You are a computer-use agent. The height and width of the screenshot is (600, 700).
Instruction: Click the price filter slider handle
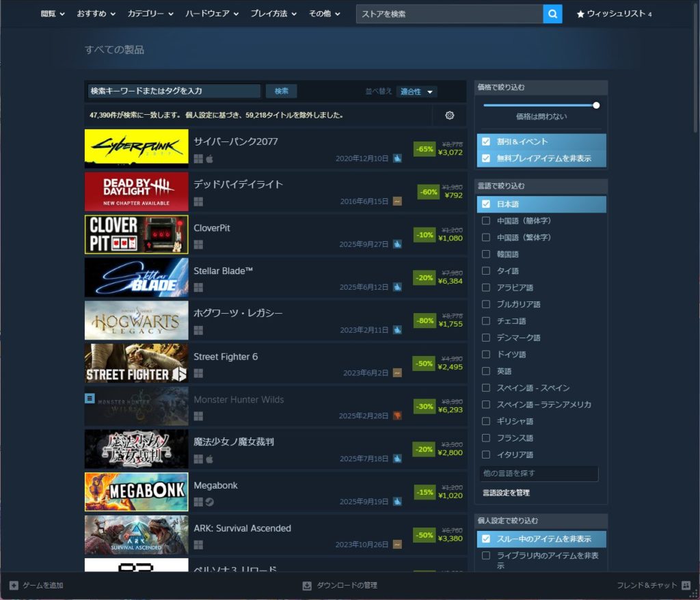coord(596,105)
